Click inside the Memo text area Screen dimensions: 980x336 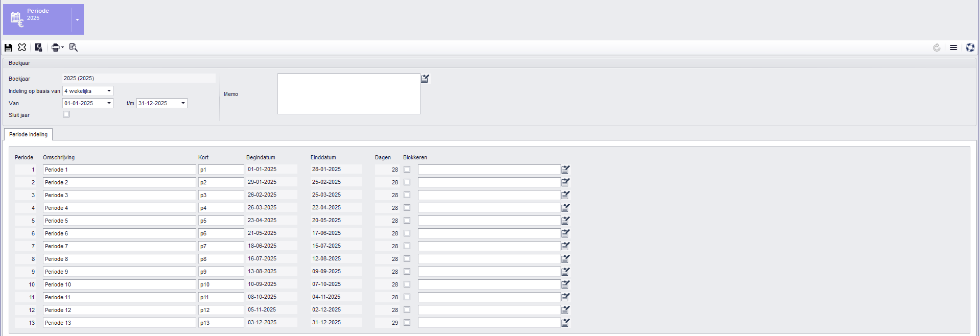pyautogui.click(x=348, y=94)
